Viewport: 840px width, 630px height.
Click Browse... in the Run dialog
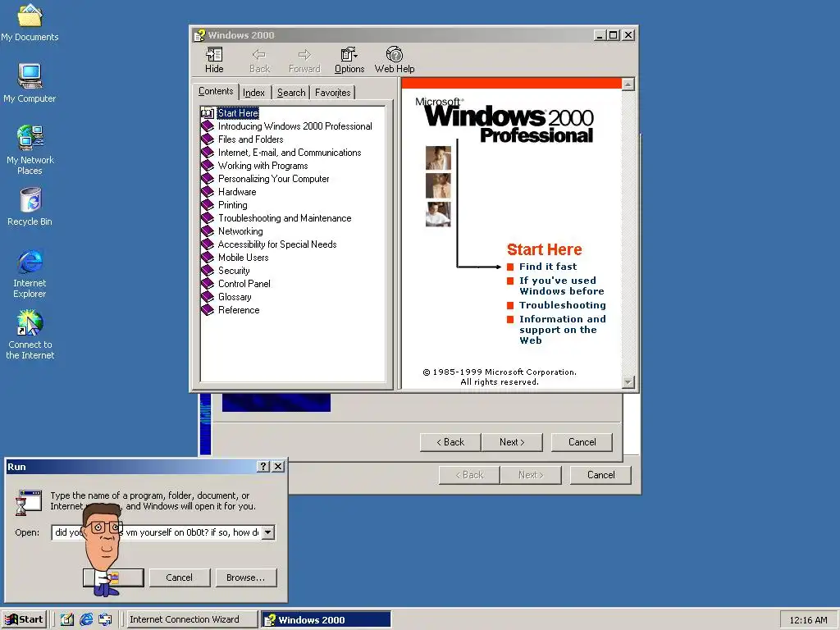pyautogui.click(x=246, y=577)
